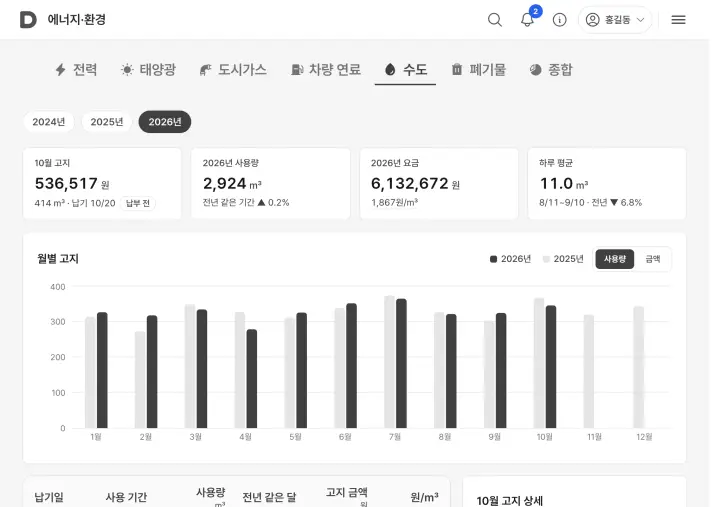Click the D logo in the header
The image size is (720, 507).
tap(28, 20)
